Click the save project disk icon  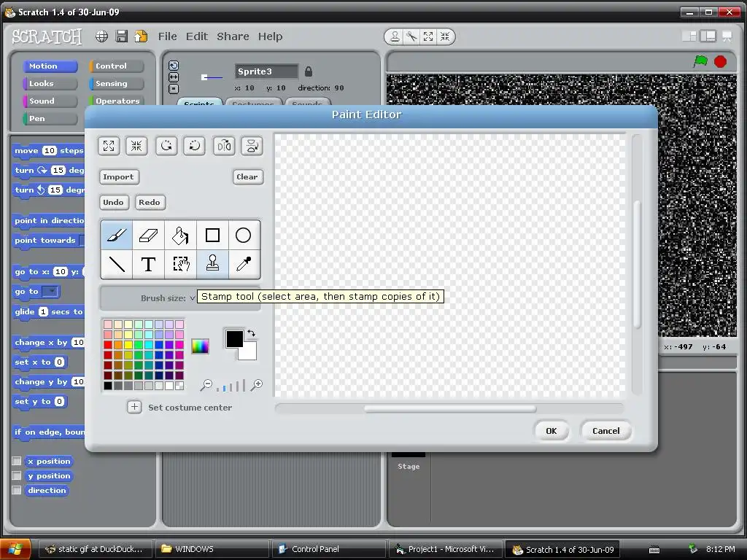[122, 36]
